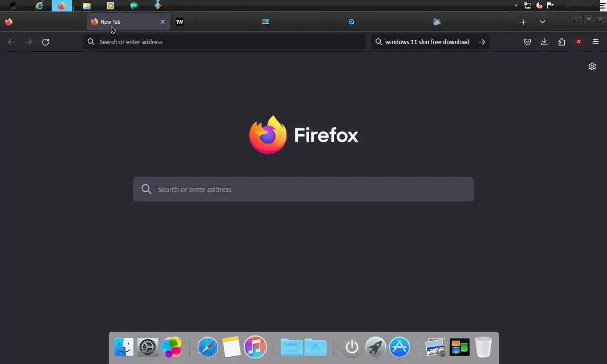This screenshot has height=364, width=607.
Task: Open File Explorer from top bar
Action: (86, 6)
